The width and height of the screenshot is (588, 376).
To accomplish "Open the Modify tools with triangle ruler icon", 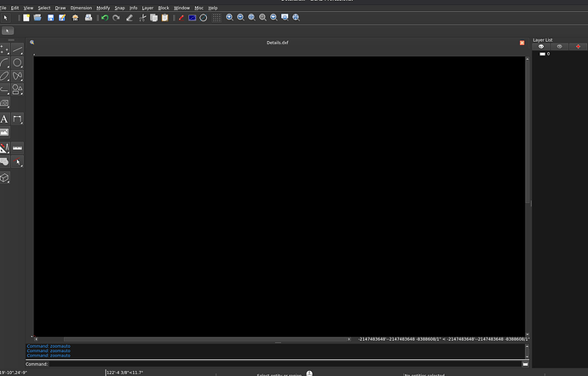I will pos(4,148).
